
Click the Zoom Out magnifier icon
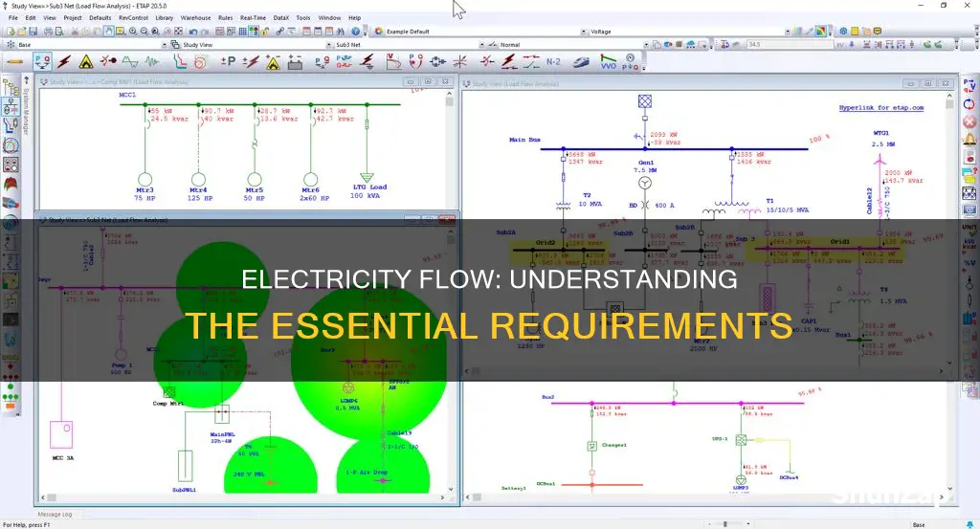[x=145, y=32]
